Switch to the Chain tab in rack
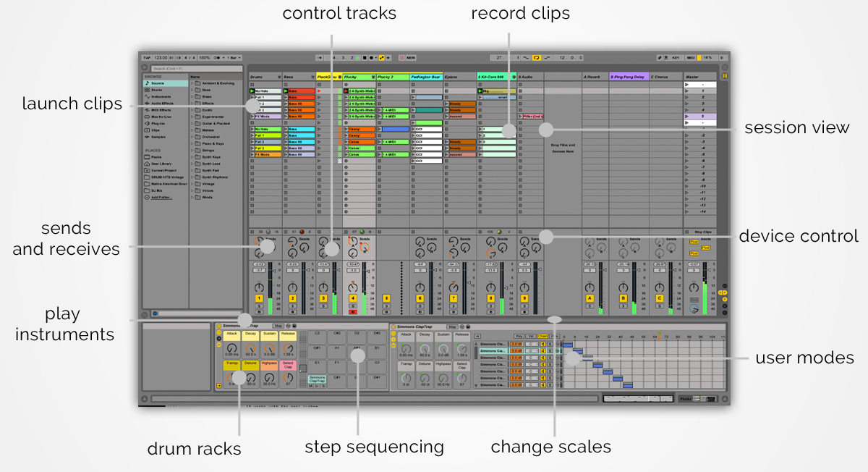868x472 pixels. coord(542,336)
